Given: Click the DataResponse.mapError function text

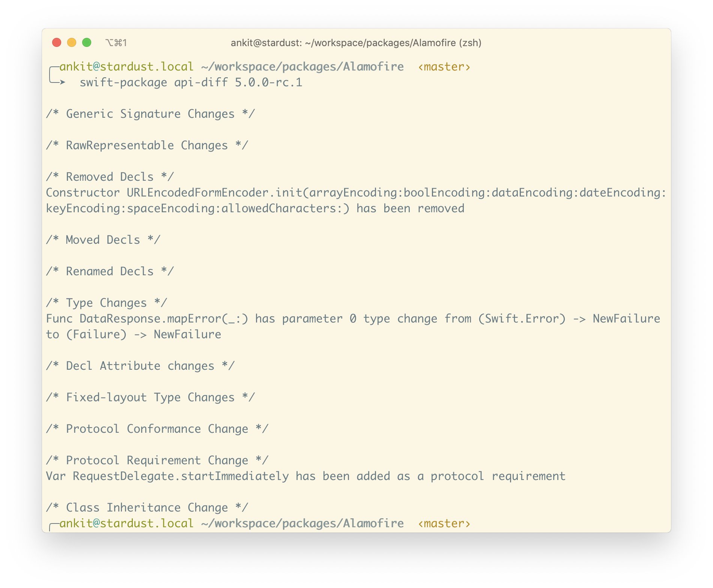Looking at the screenshot, I should (164, 319).
